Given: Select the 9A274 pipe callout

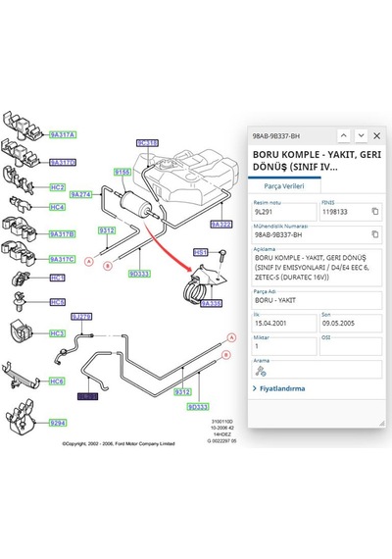Looking at the screenshot, I should [81, 194].
